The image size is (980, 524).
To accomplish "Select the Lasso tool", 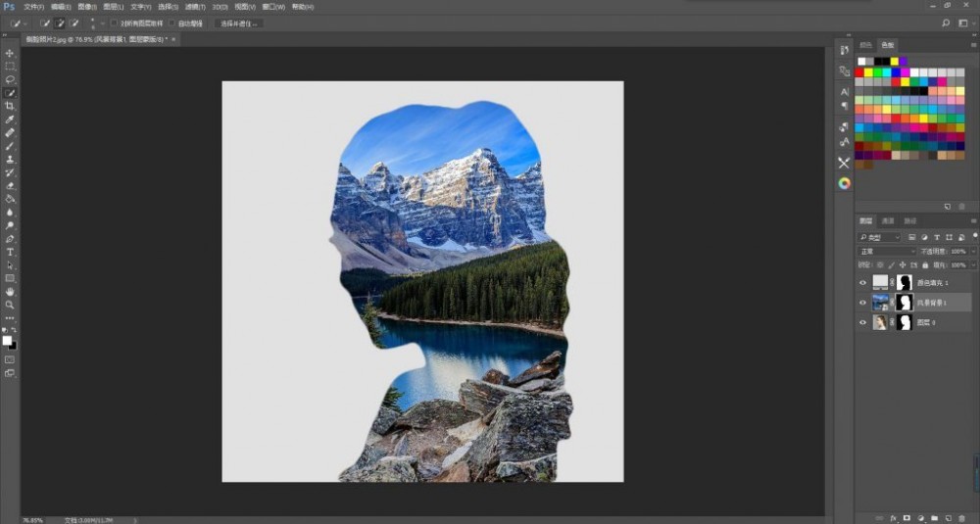I will tap(10, 79).
